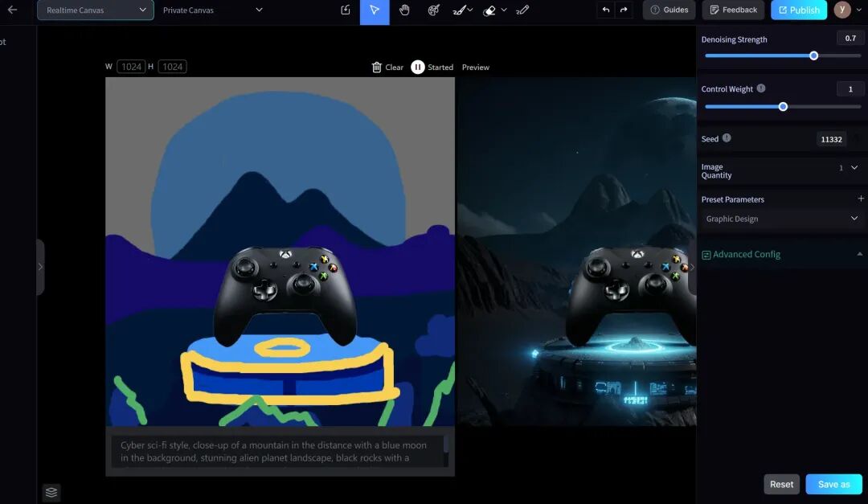Click the redo arrow icon
The height and width of the screenshot is (504, 868).
point(624,10)
